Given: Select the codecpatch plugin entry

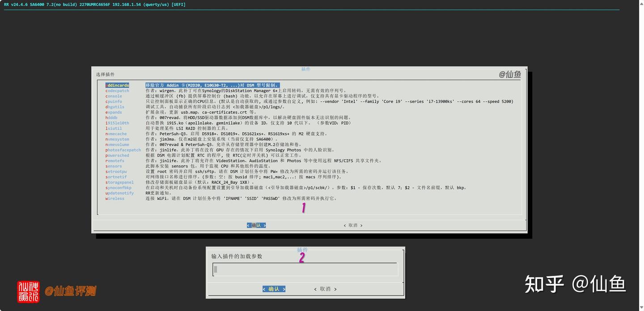Looking at the screenshot, I should [x=226, y=91].
